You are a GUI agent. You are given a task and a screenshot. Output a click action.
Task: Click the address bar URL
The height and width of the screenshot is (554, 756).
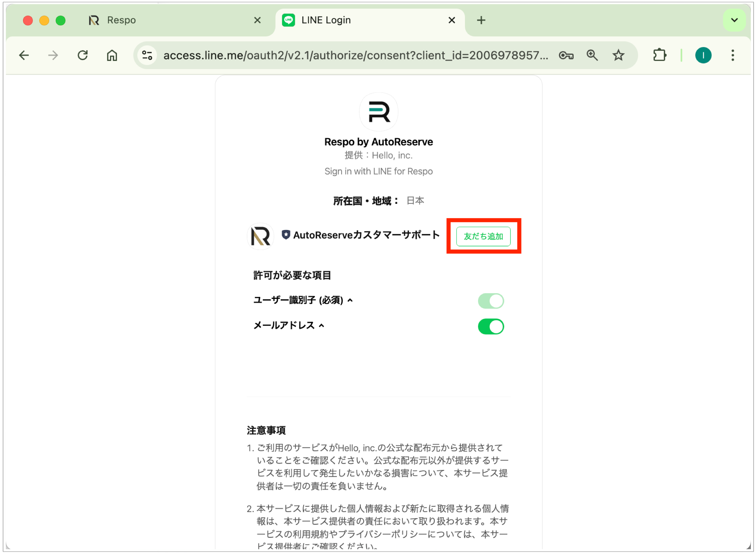click(x=356, y=55)
